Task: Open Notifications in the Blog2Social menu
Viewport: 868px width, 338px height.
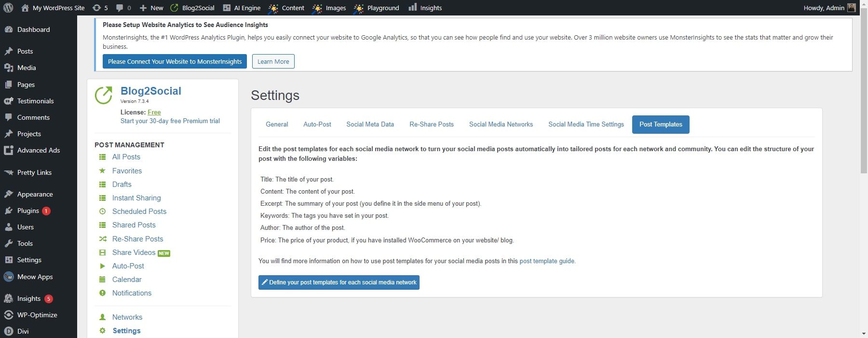Action: (132, 293)
